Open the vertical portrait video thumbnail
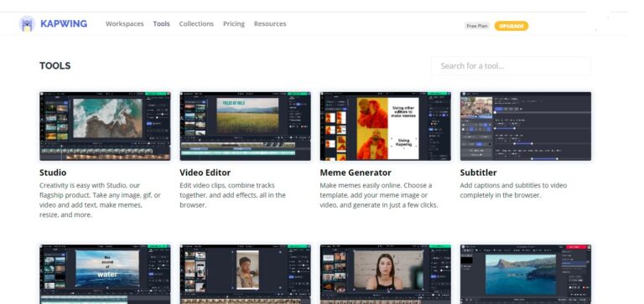644x304 pixels. [245, 275]
